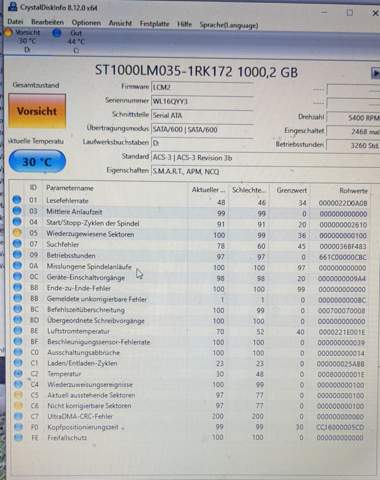Click the Betriebsstunden 3260 Std. field
The width and height of the screenshot is (380, 480).
point(353,145)
